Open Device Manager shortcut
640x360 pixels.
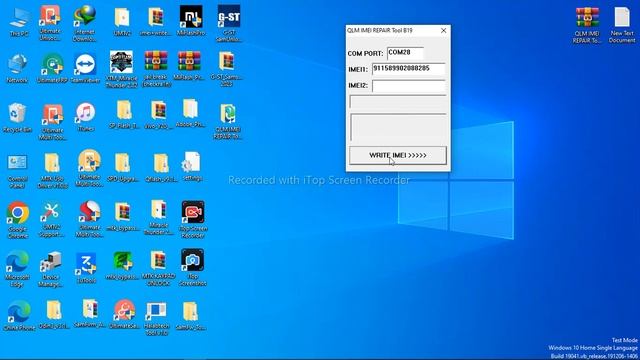[x=51, y=269]
